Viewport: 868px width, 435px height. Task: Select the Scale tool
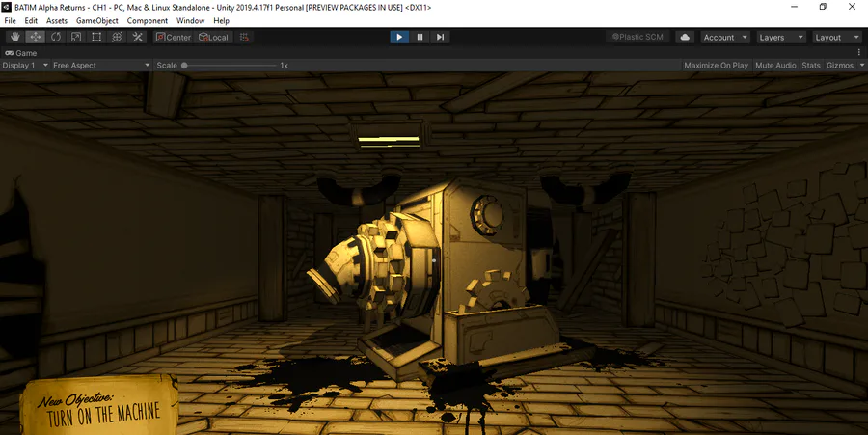[x=76, y=37]
